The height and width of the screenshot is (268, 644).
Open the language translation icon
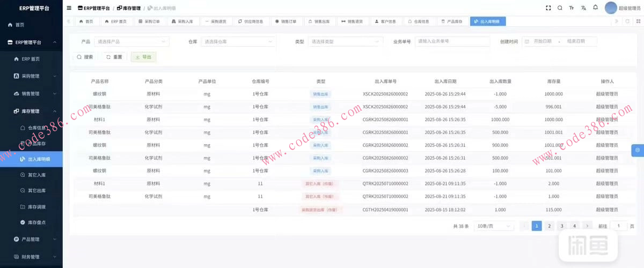tap(583, 8)
